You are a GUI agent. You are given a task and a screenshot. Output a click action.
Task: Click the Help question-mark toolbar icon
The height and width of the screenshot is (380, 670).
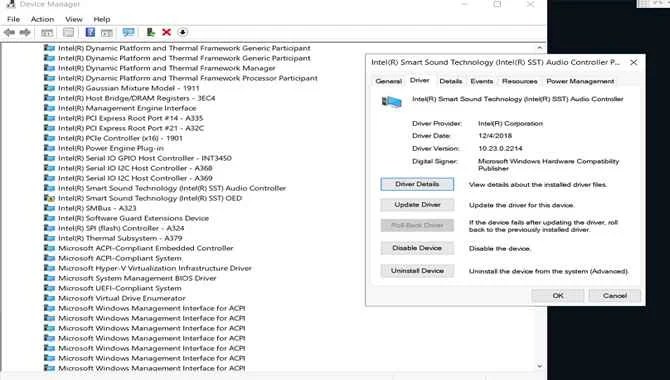pyautogui.click(x=90, y=32)
